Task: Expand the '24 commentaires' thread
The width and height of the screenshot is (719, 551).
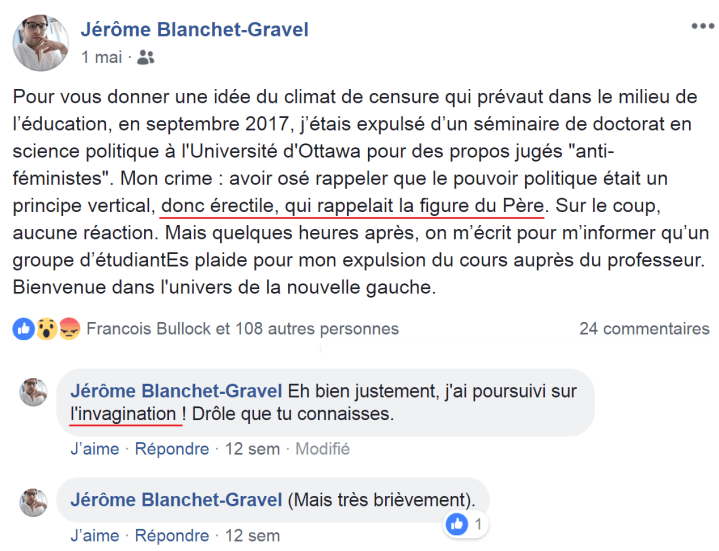Action: pos(644,329)
